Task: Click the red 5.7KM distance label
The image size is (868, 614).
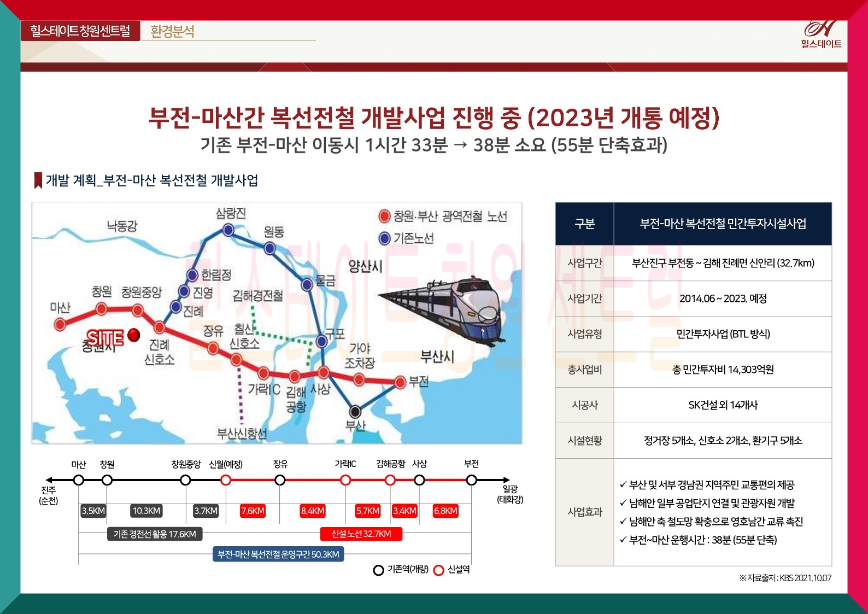Action: pyautogui.click(x=368, y=511)
